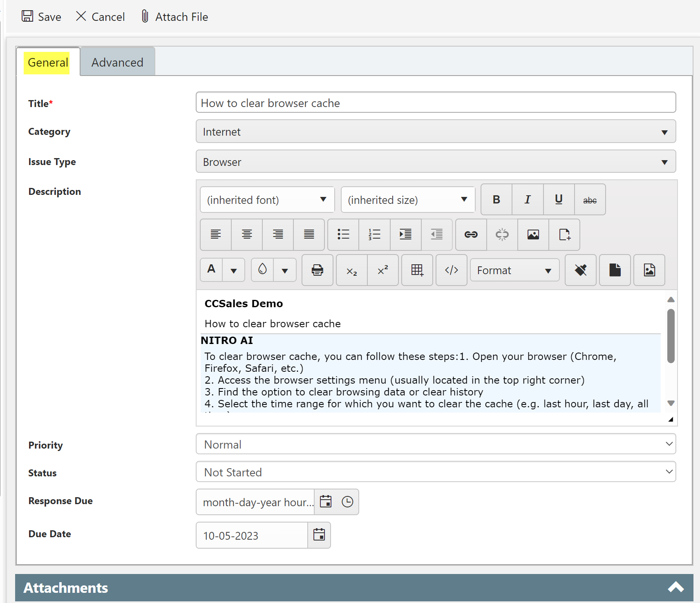Click the View HTML source icon
The width and height of the screenshot is (700, 603).
coord(451,270)
